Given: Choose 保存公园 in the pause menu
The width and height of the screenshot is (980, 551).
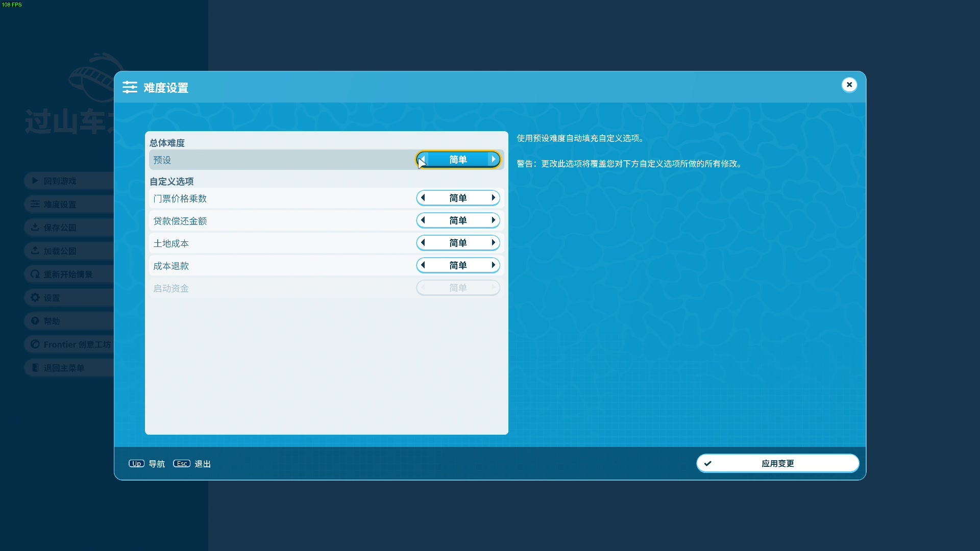Looking at the screenshot, I should pyautogui.click(x=69, y=228).
